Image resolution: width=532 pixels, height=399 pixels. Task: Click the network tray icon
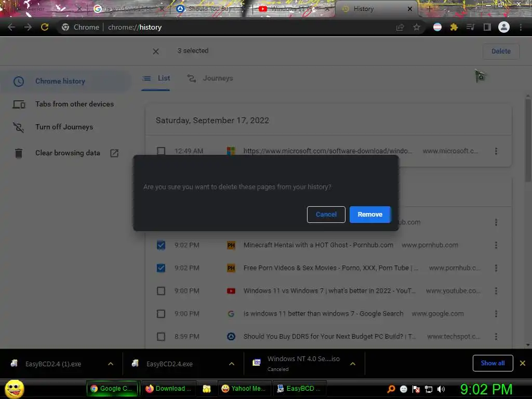[x=429, y=389]
